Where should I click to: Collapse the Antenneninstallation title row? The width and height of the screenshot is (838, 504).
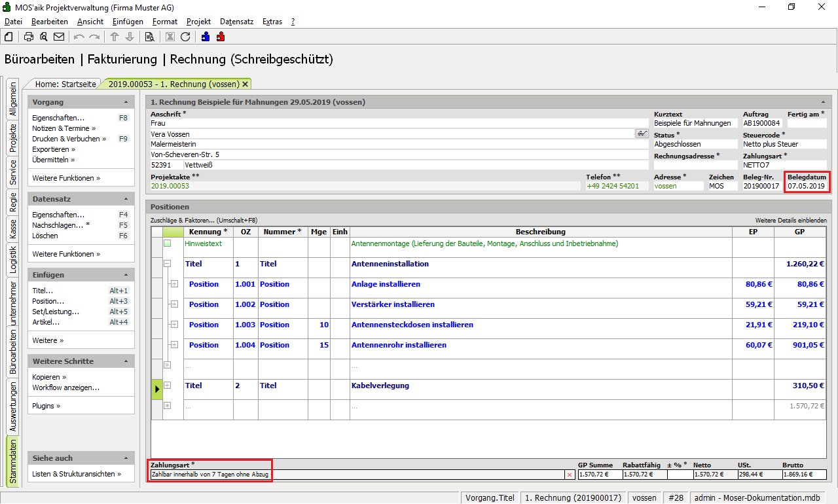coord(167,264)
